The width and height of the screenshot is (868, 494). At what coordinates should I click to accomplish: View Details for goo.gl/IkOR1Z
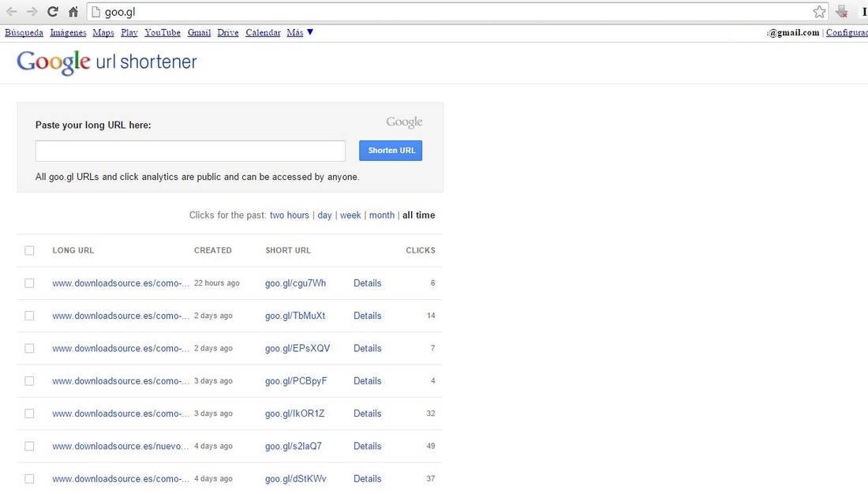pyautogui.click(x=368, y=414)
